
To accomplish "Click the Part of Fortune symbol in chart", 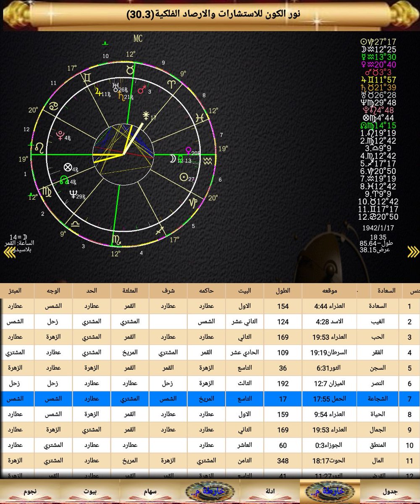I will [x=67, y=167].
